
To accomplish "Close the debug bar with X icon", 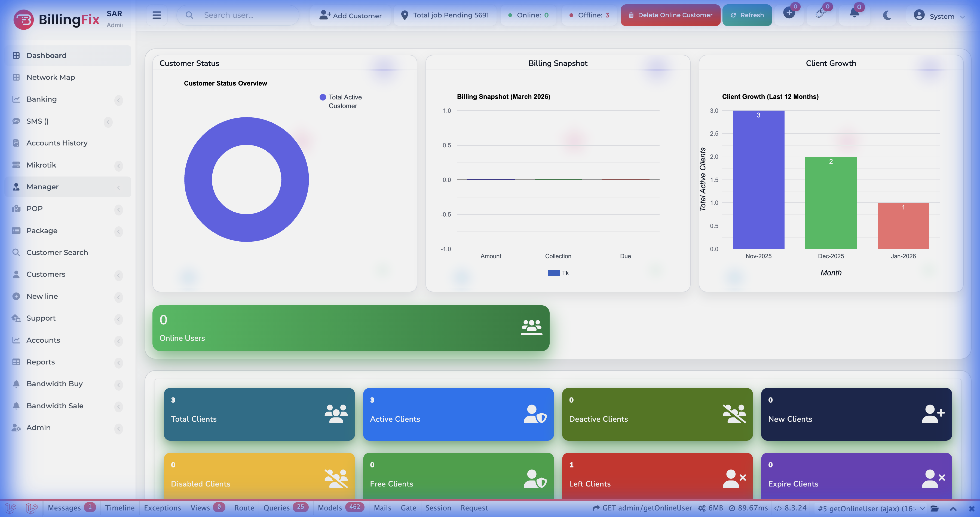I will pos(971,508).
